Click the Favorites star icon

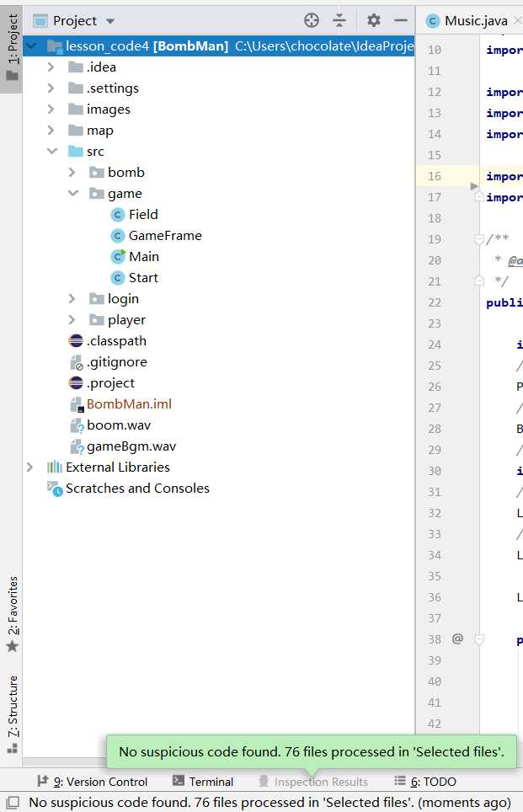coord(12,646)
